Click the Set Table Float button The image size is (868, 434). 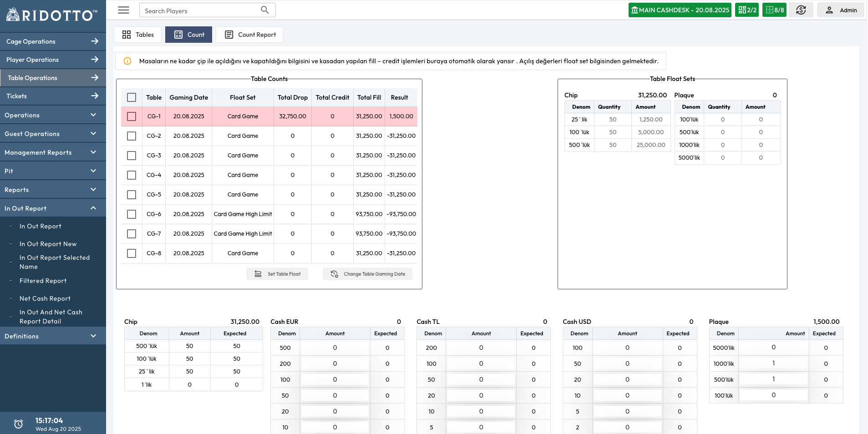277,274
